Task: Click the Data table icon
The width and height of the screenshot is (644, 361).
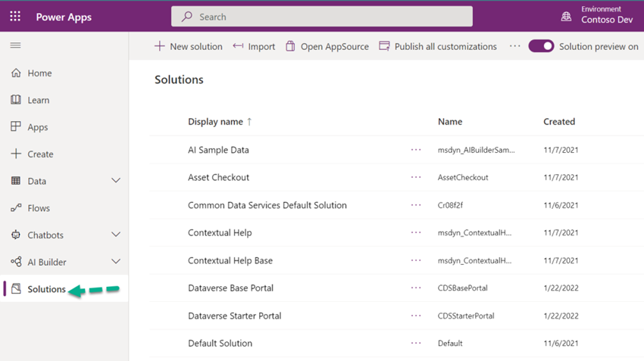Action: [16, 180]
